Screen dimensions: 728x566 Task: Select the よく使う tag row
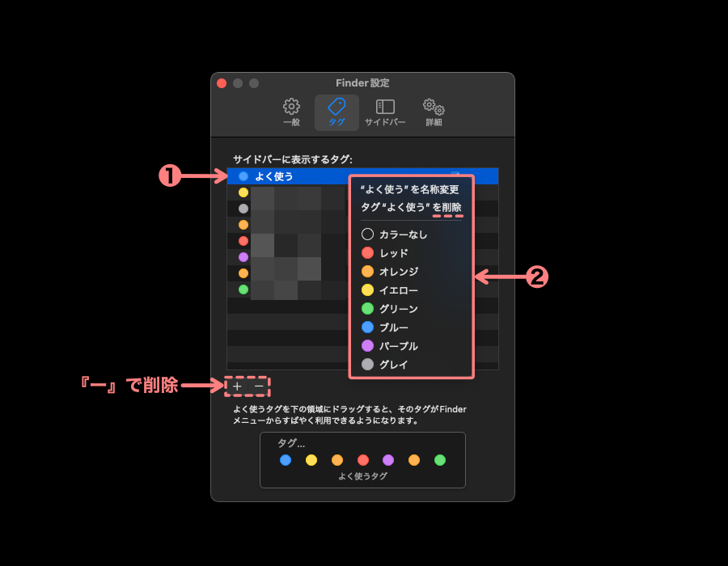[362, 176]
